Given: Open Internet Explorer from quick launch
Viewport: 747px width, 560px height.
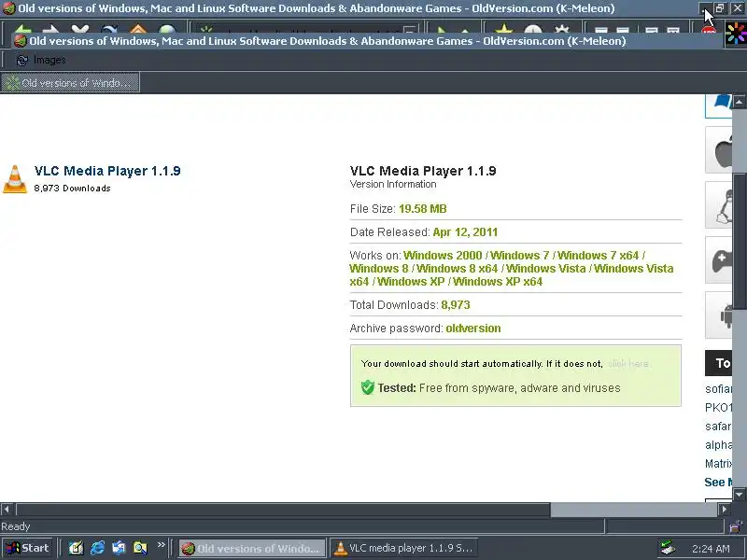Looking at the screenshot, I should (x=98, y=548).
